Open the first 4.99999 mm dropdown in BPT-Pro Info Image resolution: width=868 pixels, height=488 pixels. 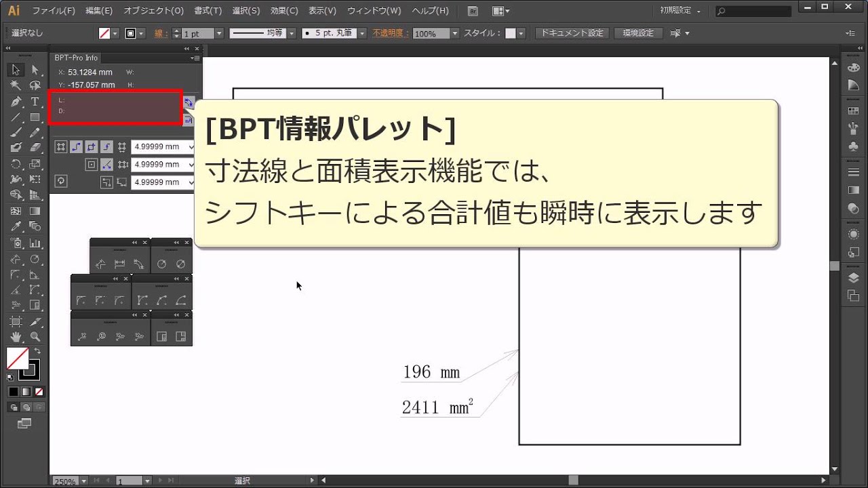click(192, 146)
